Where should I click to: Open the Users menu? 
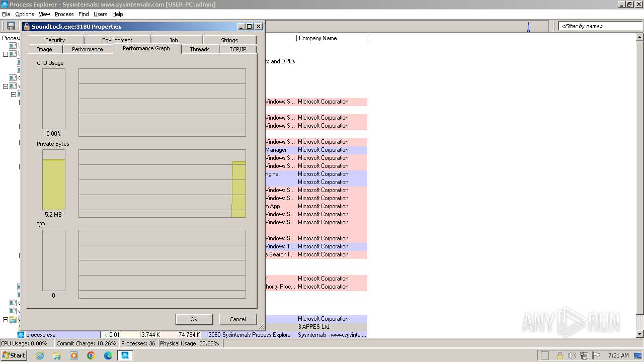click(x=100, y=14)
